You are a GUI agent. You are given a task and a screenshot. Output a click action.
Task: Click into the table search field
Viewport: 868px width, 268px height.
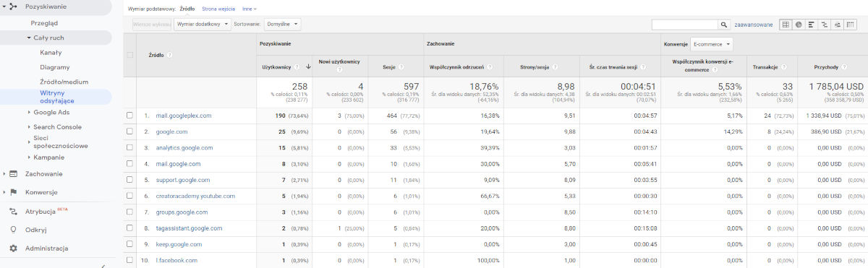684,24
